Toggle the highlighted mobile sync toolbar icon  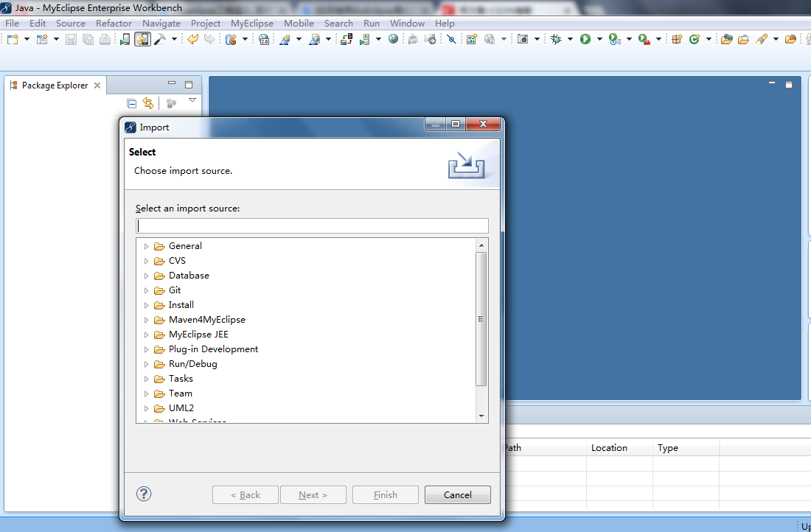point(142,39)
